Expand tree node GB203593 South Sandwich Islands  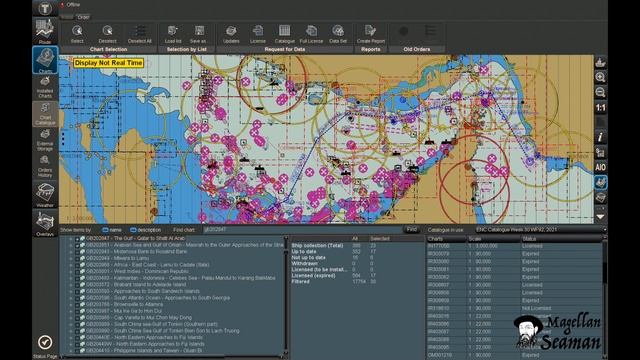tap(71, 291)
